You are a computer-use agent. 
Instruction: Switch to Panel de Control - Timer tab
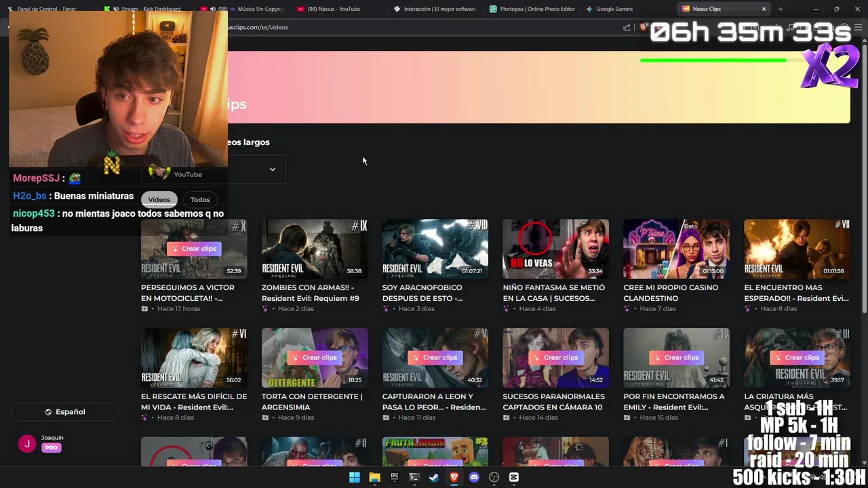46,9
